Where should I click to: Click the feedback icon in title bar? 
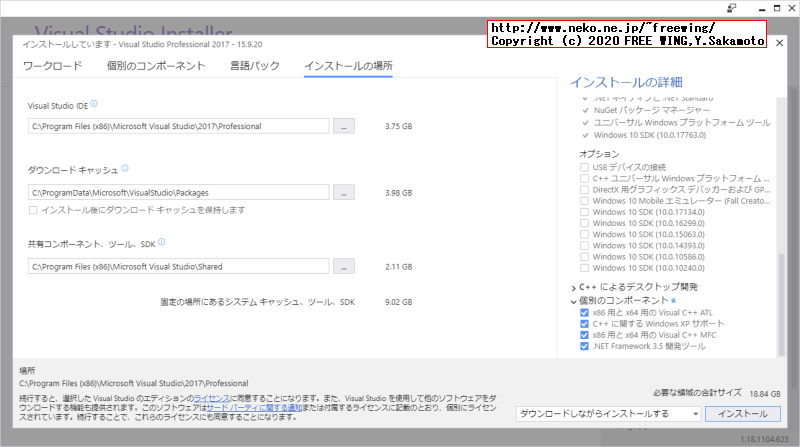pyautogui.click(x=732, y=8)
